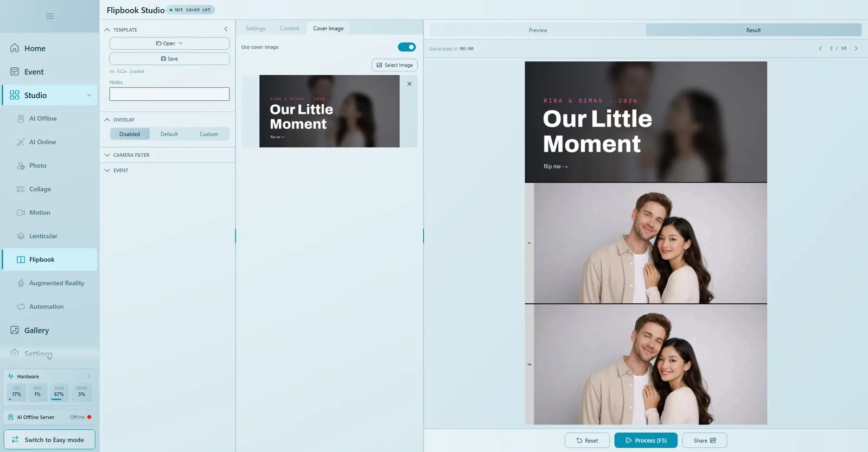Open the Gallery section
The width and height of the screenshot is (868, 452).
pyautogui.click(x=49, y=330)
